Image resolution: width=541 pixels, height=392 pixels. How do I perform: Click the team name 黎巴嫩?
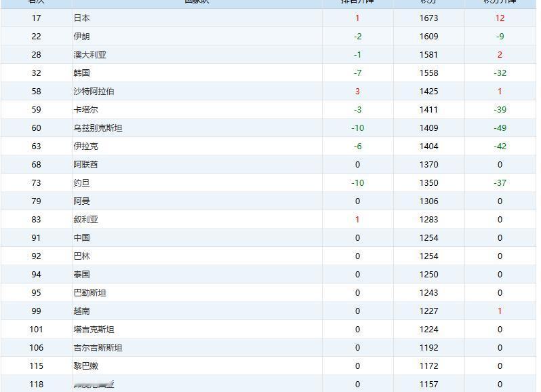[x=85, y=366]
